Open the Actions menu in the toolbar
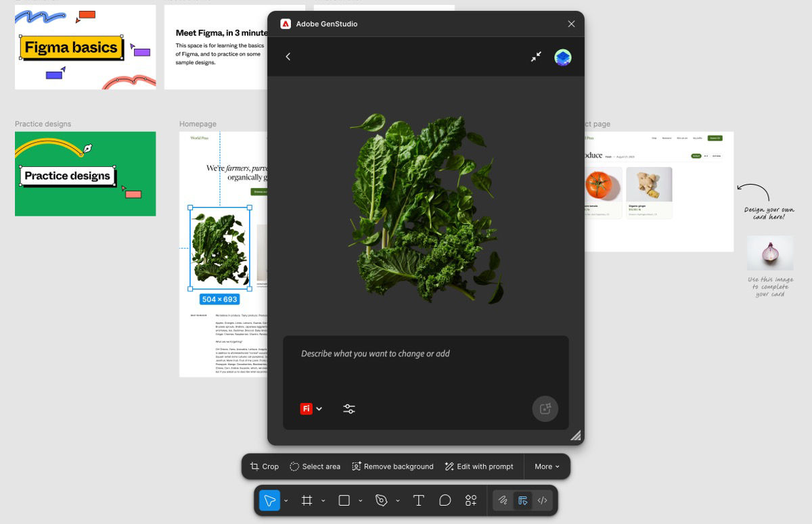Screen dimensions: 812x524 470,500
